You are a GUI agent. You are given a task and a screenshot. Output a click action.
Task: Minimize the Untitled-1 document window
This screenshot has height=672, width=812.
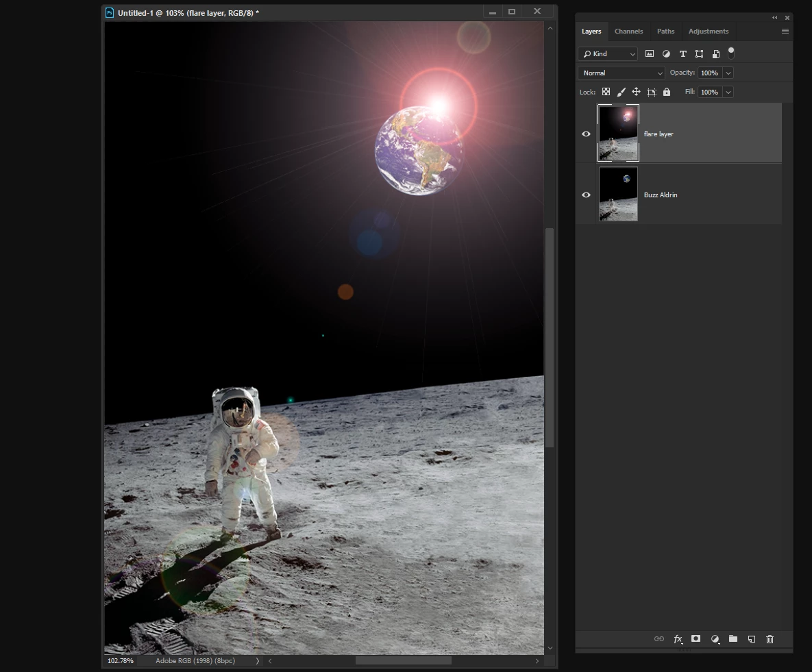point(493,12)
